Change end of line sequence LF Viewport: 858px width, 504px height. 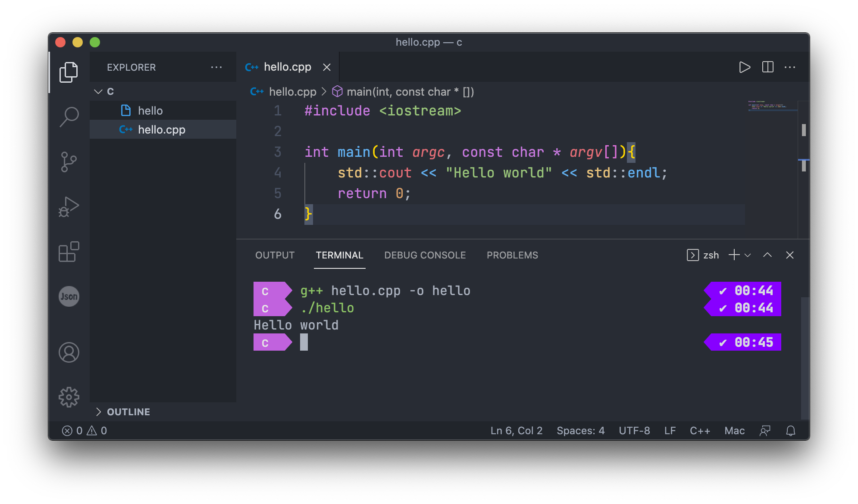click(670, 431)
